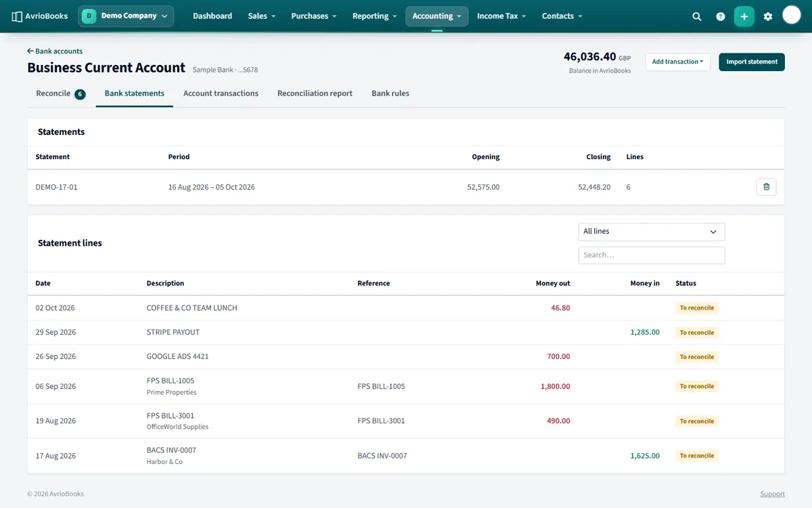This screenshot has width=812, height=508.
Task: Click the green plus quick-add button
Action: pyautogui.click(x=744, y=16)
